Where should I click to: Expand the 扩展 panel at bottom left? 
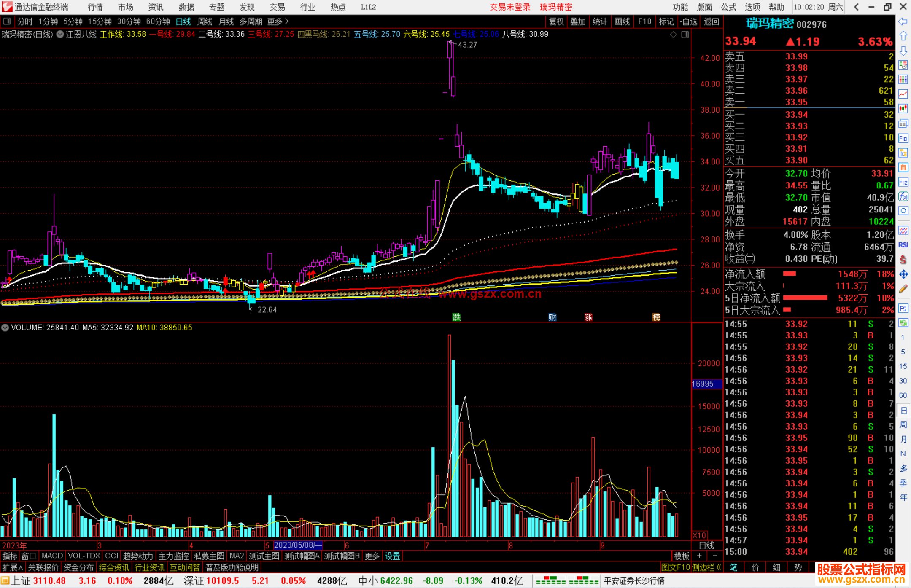[x=13, y=567]
